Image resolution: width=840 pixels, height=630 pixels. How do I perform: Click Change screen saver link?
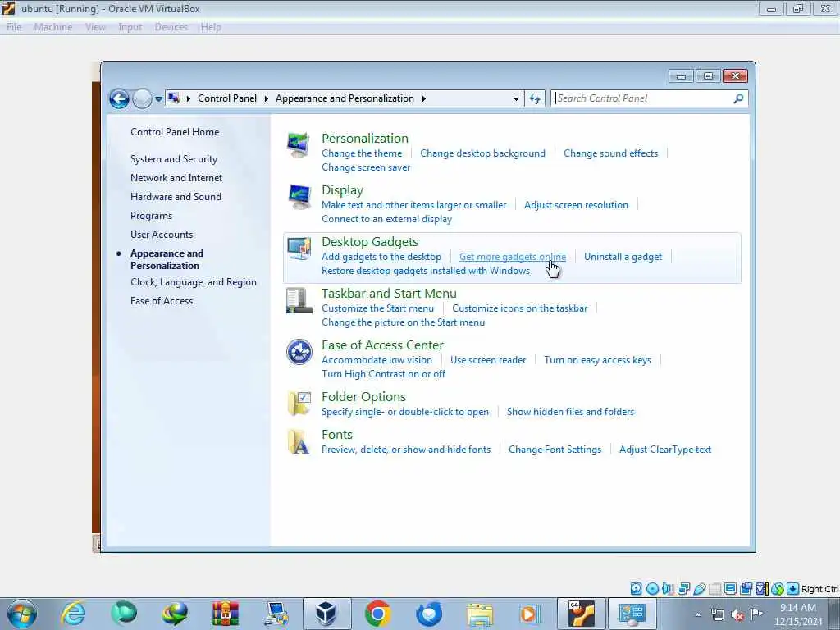pyautogui.click(x=366, y=167)
